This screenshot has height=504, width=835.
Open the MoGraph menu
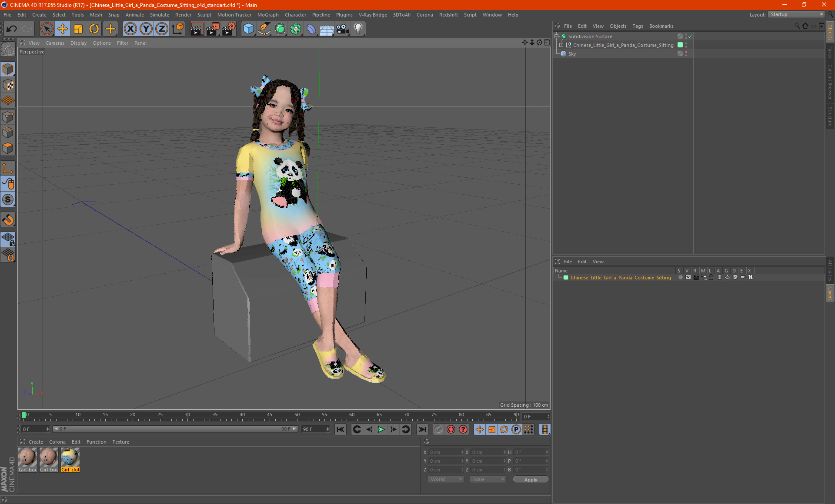coord(268,15)
